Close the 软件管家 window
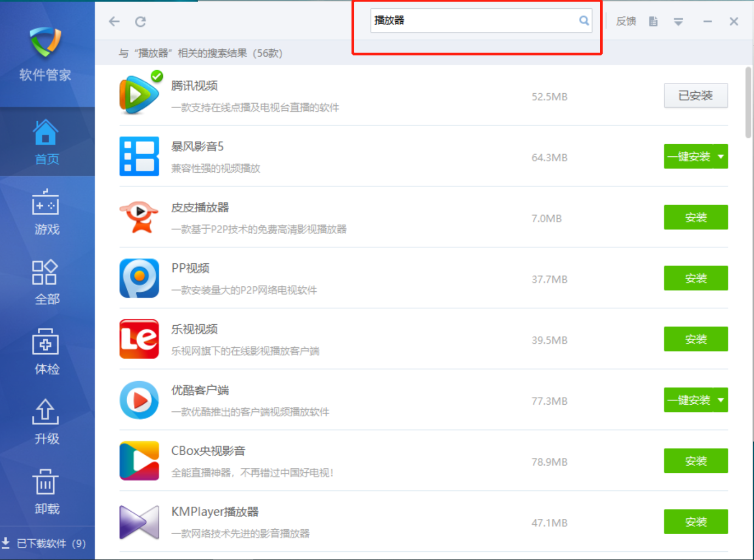The width and height of the screenshot is (754, 560). (x=734, y=21)
